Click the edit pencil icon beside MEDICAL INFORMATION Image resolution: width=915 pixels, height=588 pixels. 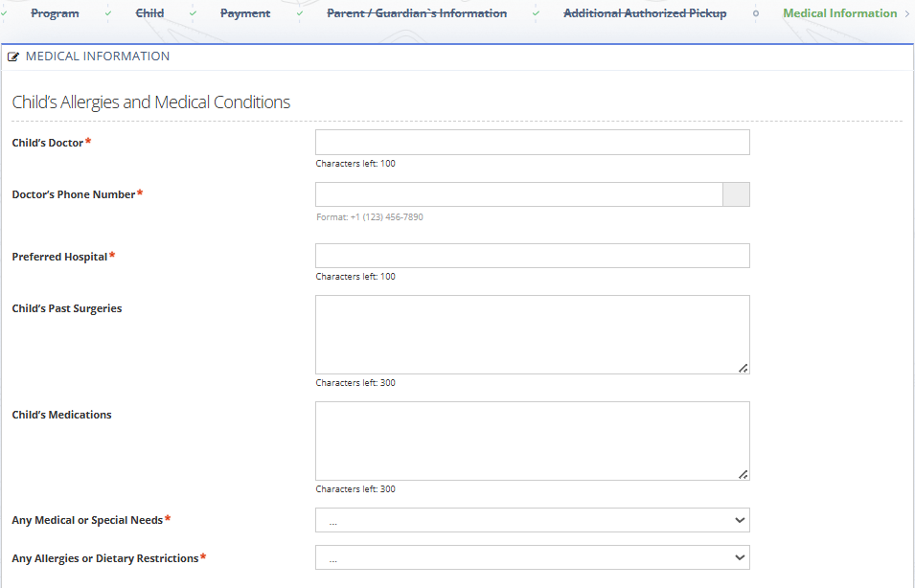(13, 57)
